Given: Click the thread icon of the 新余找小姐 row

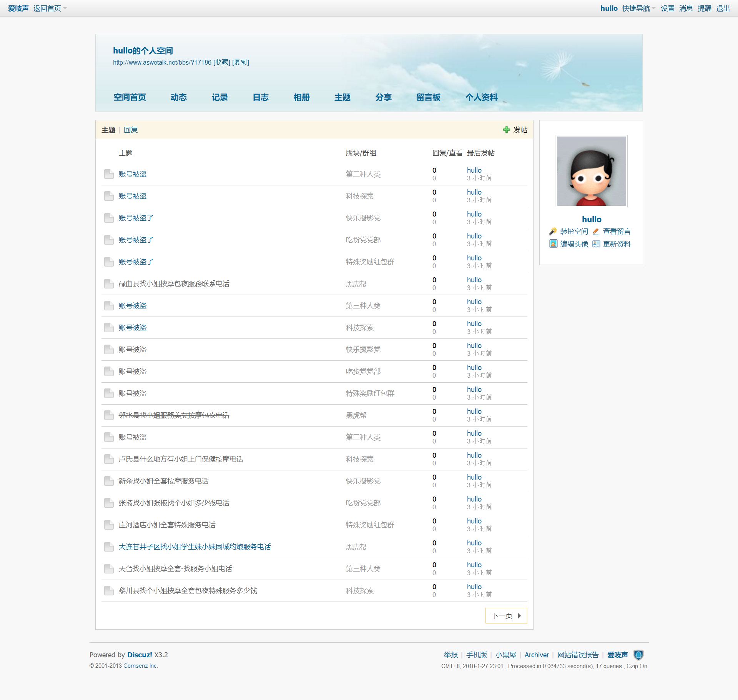Looking at the screenshot, I should click(x=109, y=481).
